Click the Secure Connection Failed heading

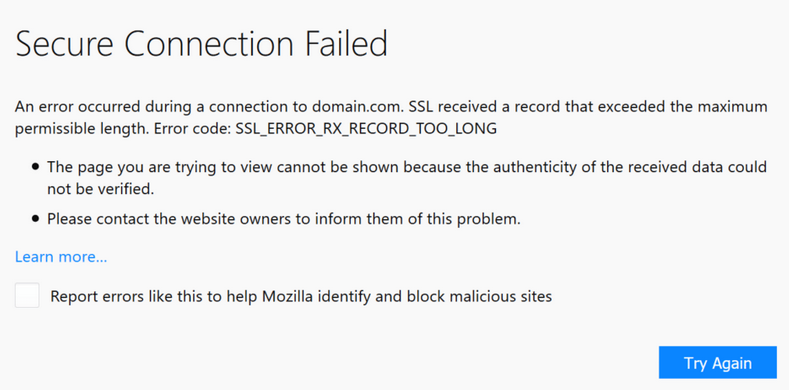coord(202,44)
